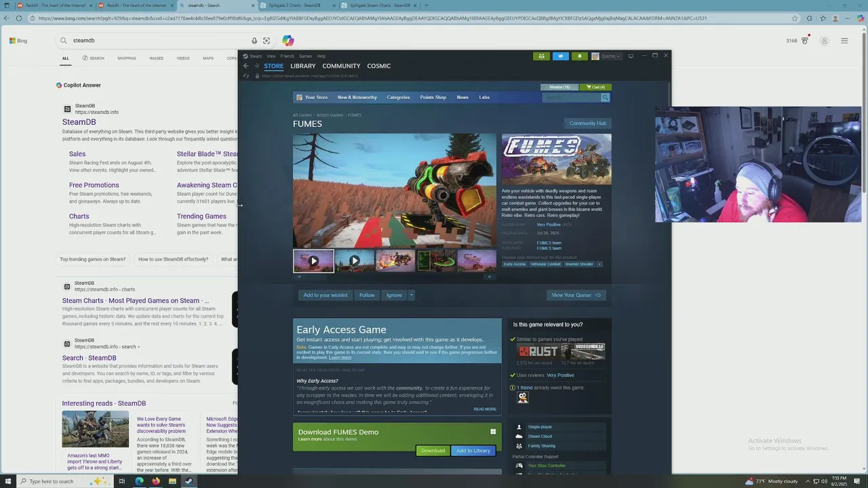Click Add to Library button
The image size is (868, 488).
(473, 451)
